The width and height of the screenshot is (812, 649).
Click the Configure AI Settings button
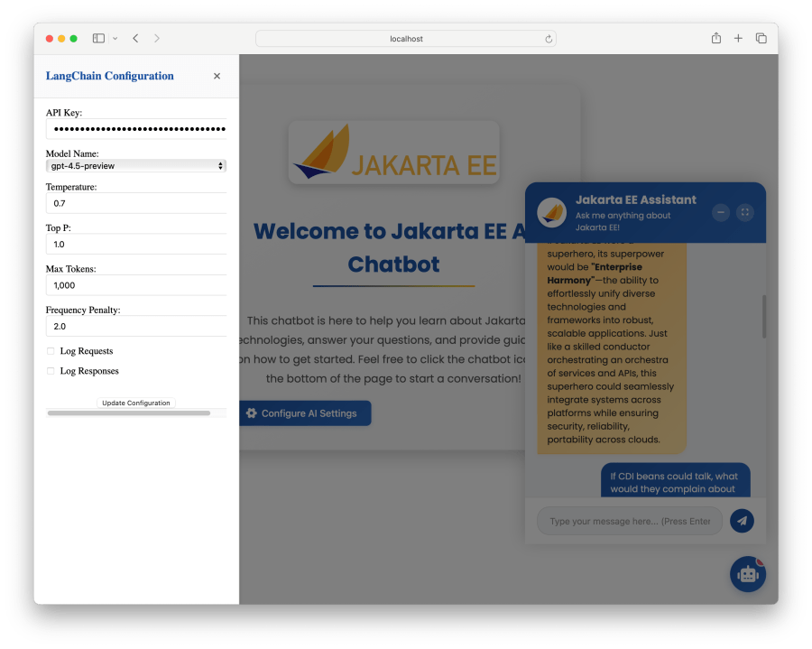(x=305, y=413)
